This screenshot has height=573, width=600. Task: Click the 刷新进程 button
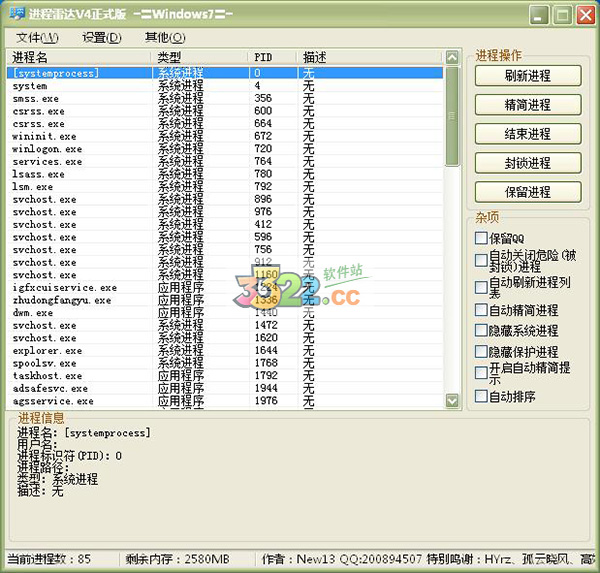(x=528, y=76)
